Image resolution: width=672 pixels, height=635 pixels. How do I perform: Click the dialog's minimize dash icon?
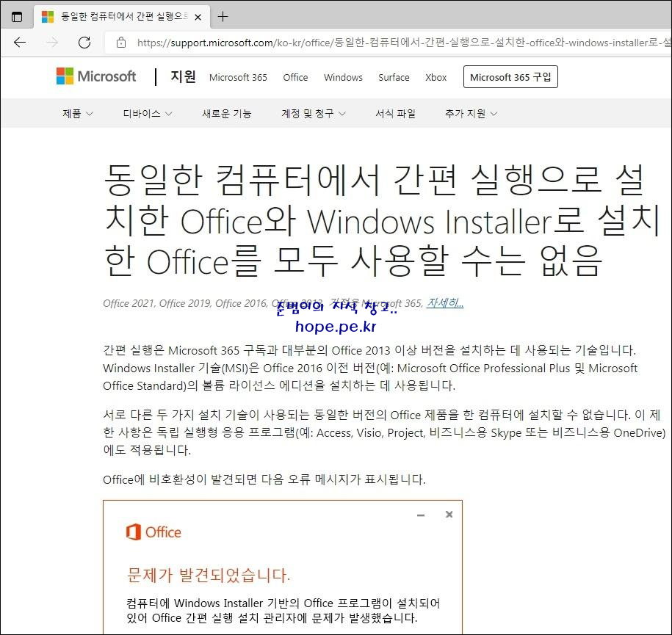421,515
